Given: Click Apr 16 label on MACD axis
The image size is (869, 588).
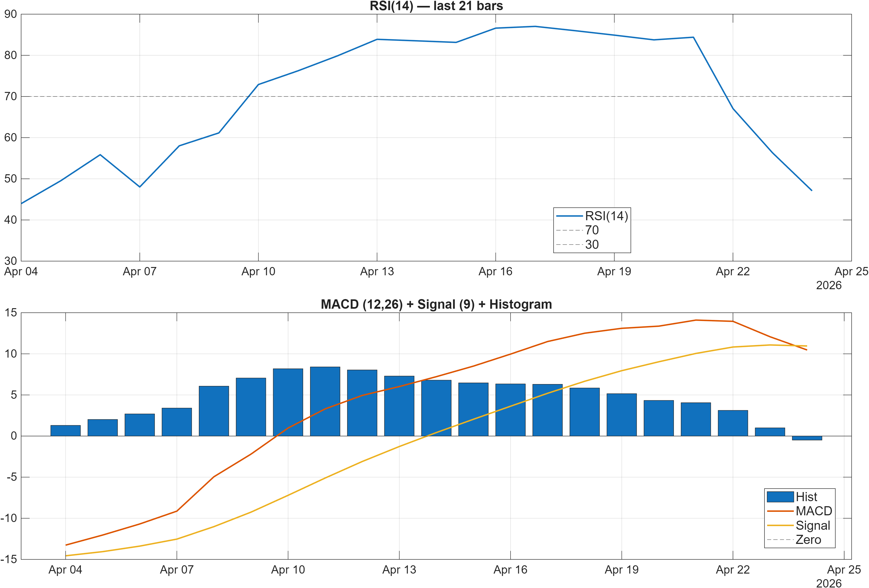Looking at the screenshot, I should click(510, 570).
